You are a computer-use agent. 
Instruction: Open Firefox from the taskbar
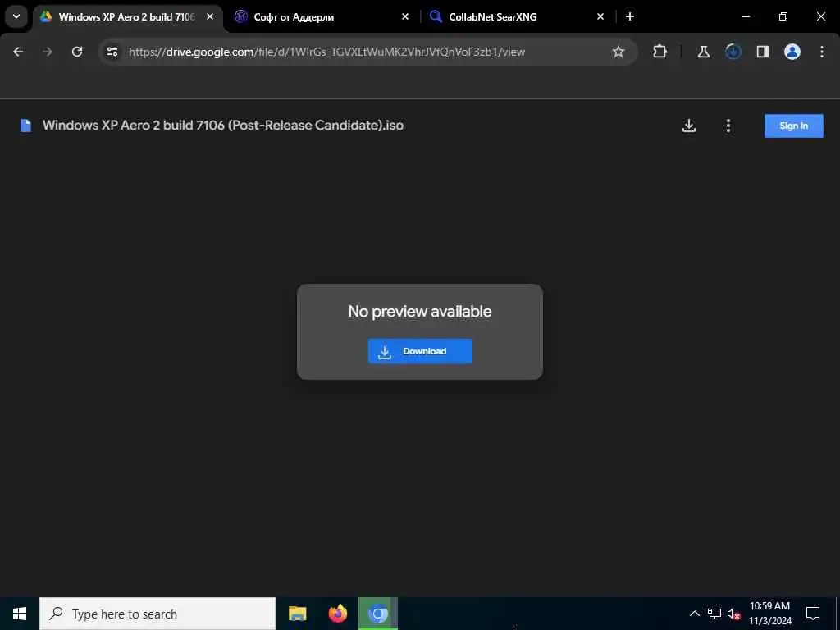(337, 614)
